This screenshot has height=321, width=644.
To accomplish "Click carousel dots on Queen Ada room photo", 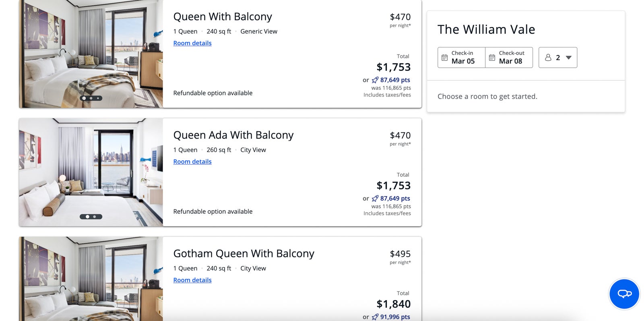I will (x=91, y=217).
